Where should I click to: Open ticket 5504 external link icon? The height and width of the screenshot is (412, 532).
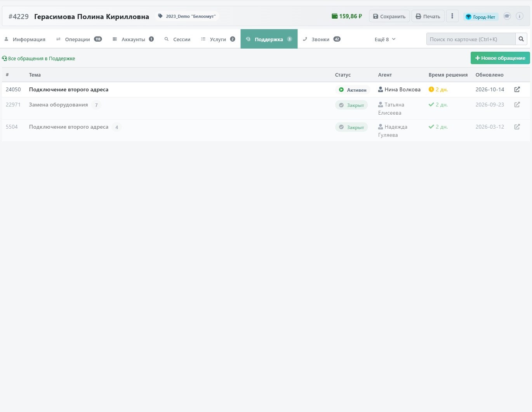[517, 127]
